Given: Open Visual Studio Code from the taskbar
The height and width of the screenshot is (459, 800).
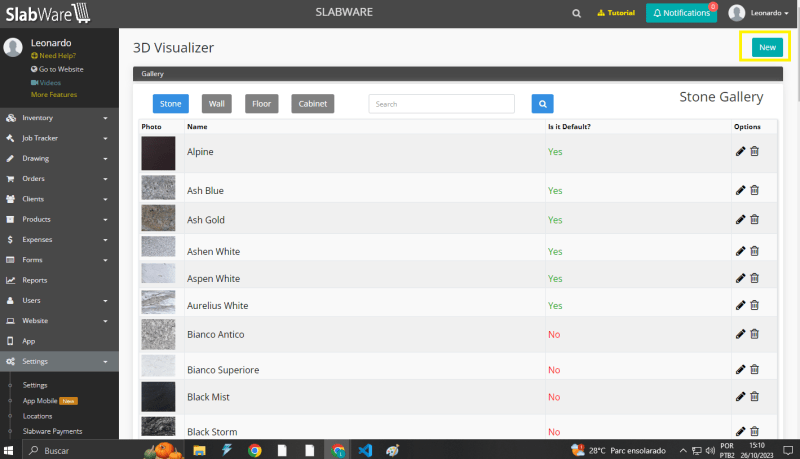Looking at the screenshot, I should 365,450.
